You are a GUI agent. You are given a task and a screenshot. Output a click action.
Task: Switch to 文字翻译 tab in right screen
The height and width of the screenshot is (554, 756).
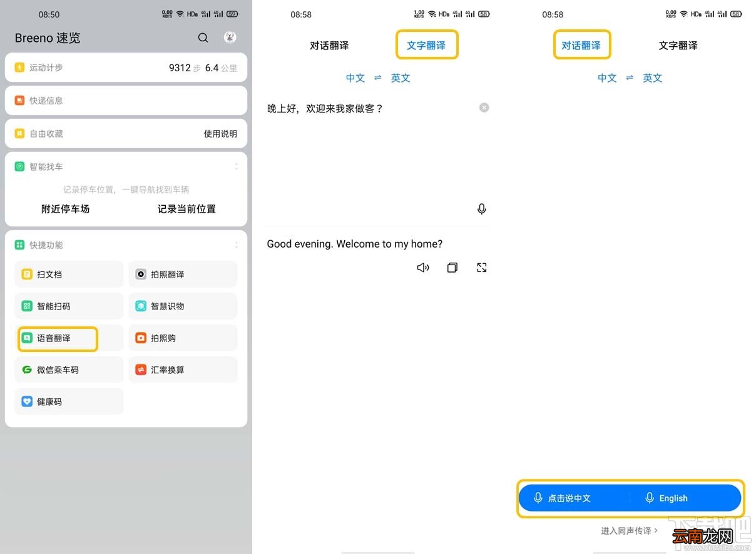[x=678, y=46]
